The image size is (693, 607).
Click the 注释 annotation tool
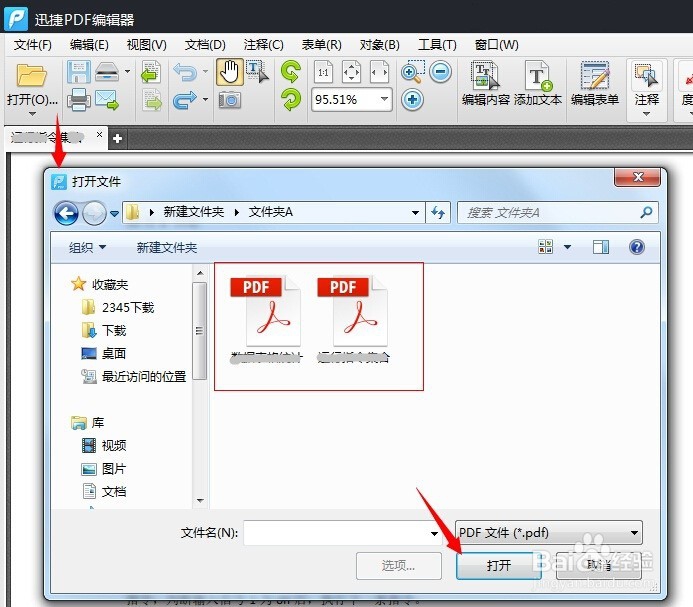647,84
